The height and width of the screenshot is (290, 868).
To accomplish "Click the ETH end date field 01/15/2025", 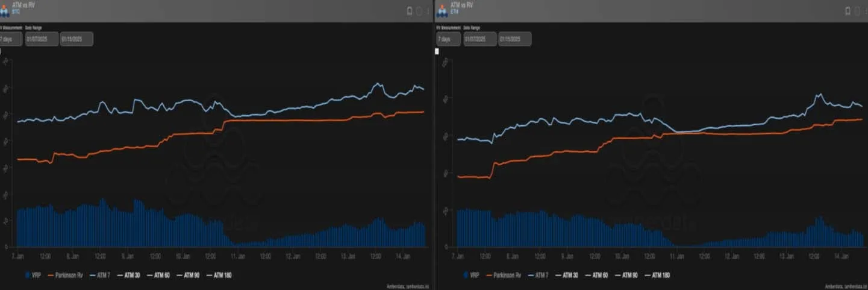I will coord(515,39).
